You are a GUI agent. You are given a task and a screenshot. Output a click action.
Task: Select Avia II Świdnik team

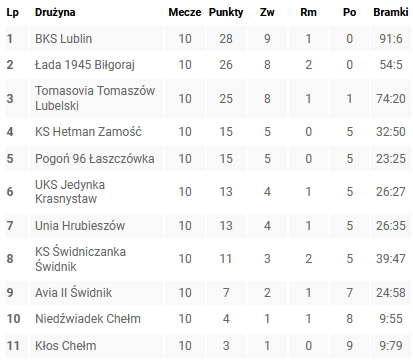tap(73, 293)
